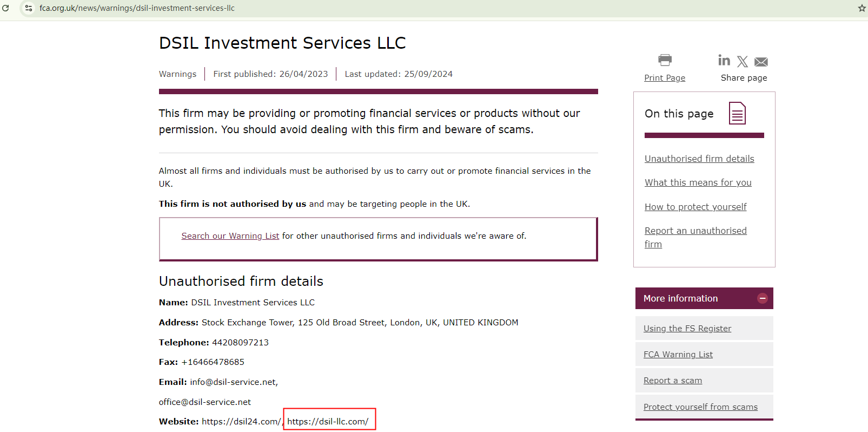Viewport: 868px width, 432px height.
Task: Collapse the More information section
Action: click(762, 298)
